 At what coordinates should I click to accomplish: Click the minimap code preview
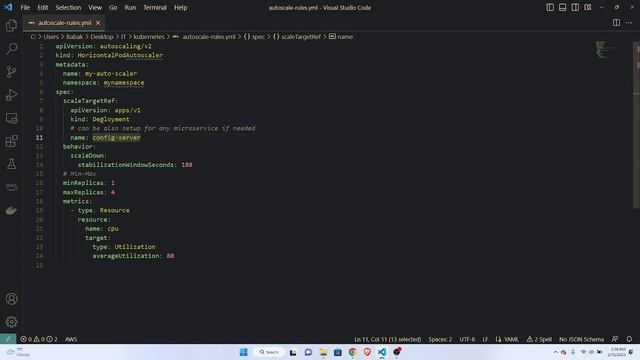604,50
